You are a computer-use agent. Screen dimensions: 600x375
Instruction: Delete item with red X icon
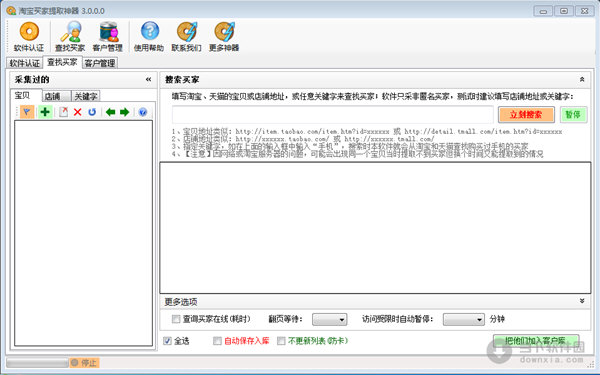(78, 112)
